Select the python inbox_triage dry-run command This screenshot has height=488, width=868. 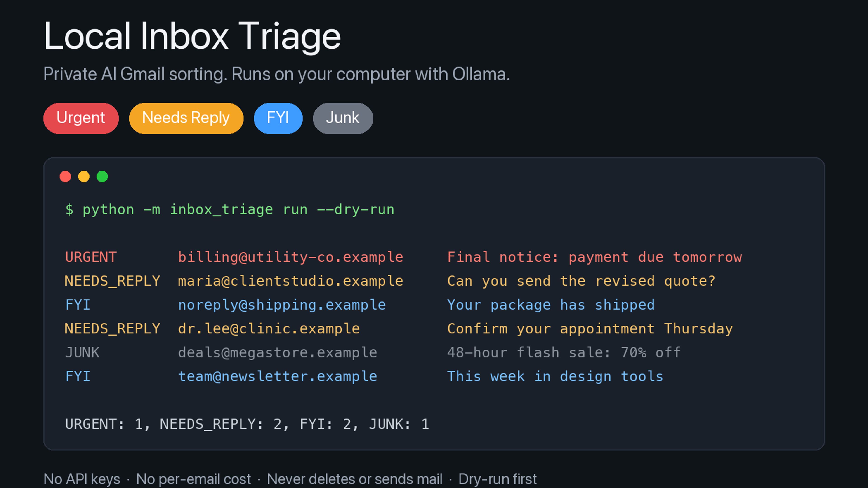(230, 210)
